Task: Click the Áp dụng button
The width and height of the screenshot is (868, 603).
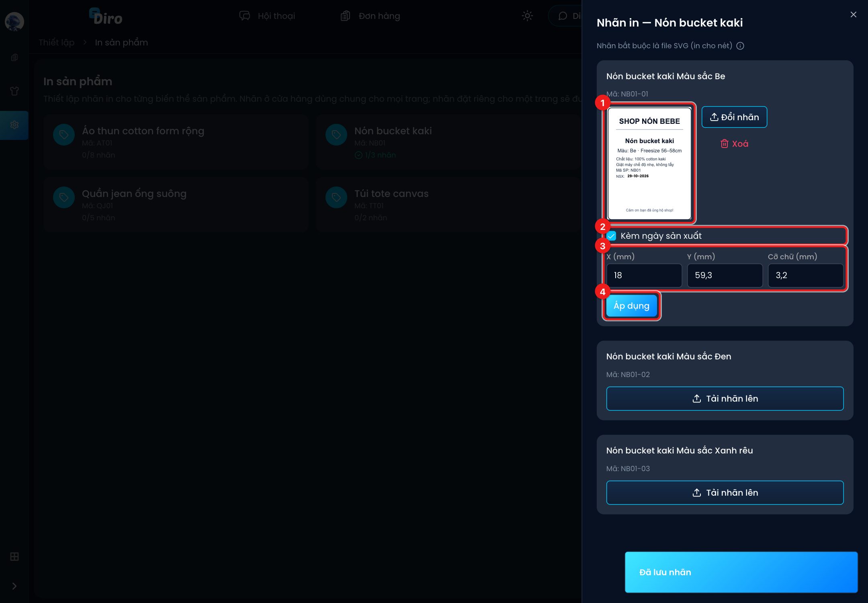Action: point(631,306)
